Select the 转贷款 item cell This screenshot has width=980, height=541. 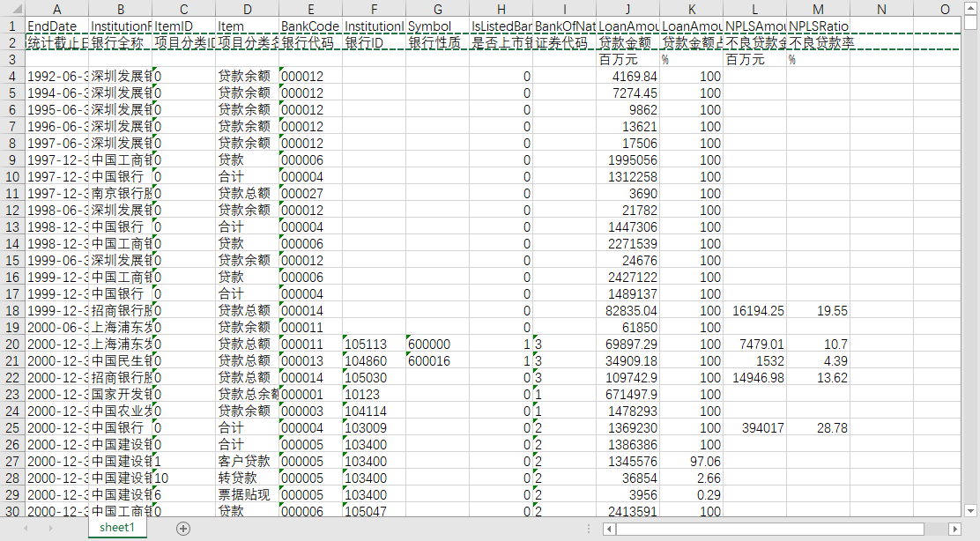pyautogui.click(x=247, y=478)
